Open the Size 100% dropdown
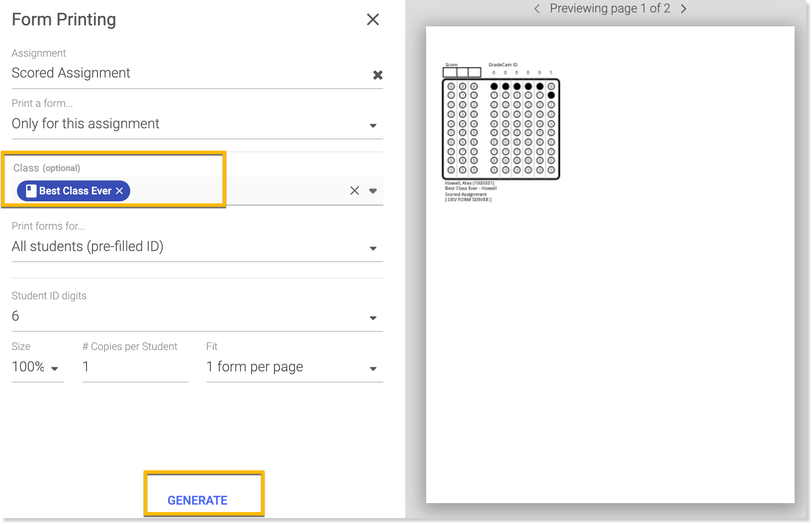The width and height of the screenshot is (812, 524). point(55,368)
